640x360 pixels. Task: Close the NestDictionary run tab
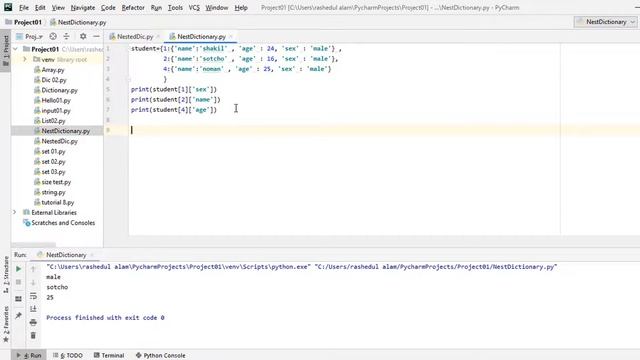[x=92, y=255]
